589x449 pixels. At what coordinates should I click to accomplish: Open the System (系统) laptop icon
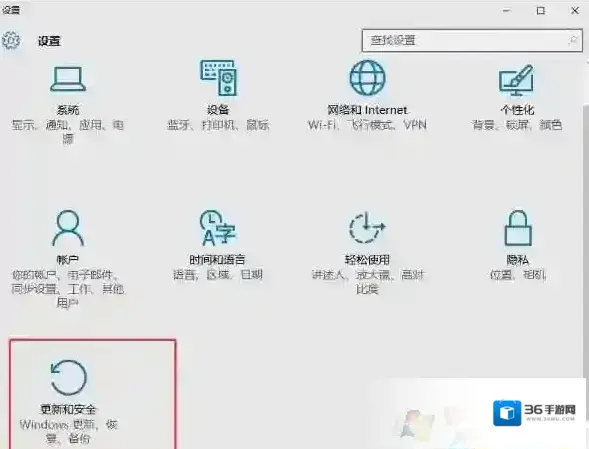[x=68, y=79]
